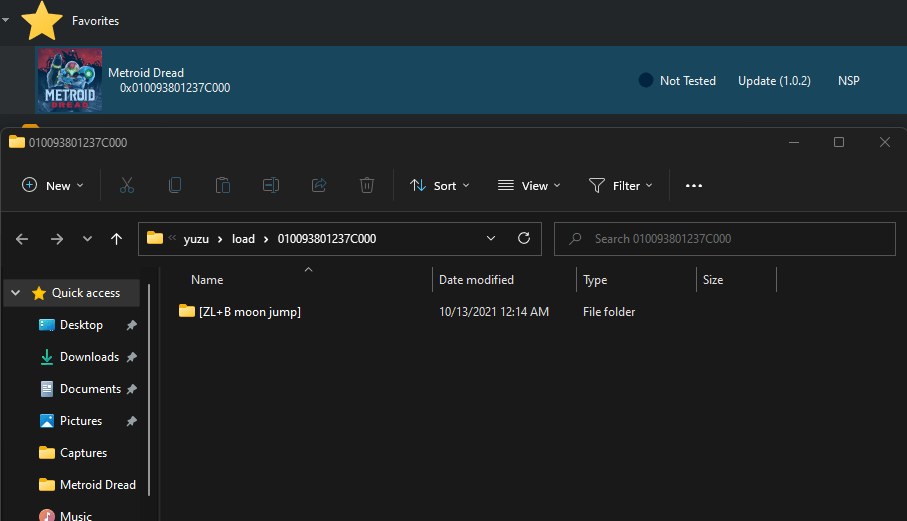Open the Sort dropdown menu
The image size is (907, 521).
[440, 186]
